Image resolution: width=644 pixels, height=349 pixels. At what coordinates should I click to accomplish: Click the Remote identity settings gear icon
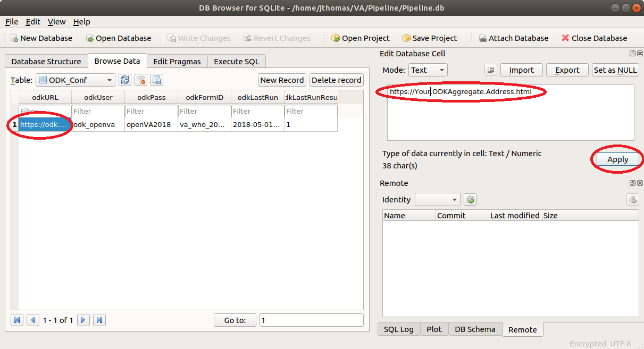(470, 200)
